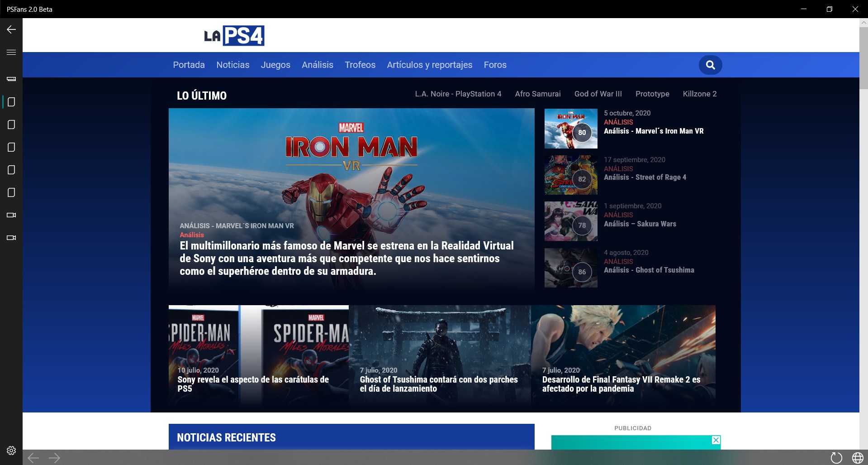
Task: Navigate back with the bottom bar arrow
Action: click(33, 458)
